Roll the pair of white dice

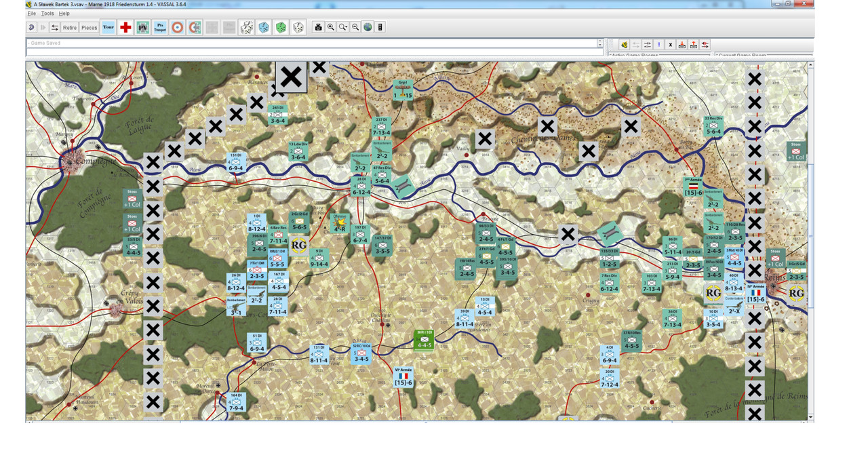pos(248,27)
